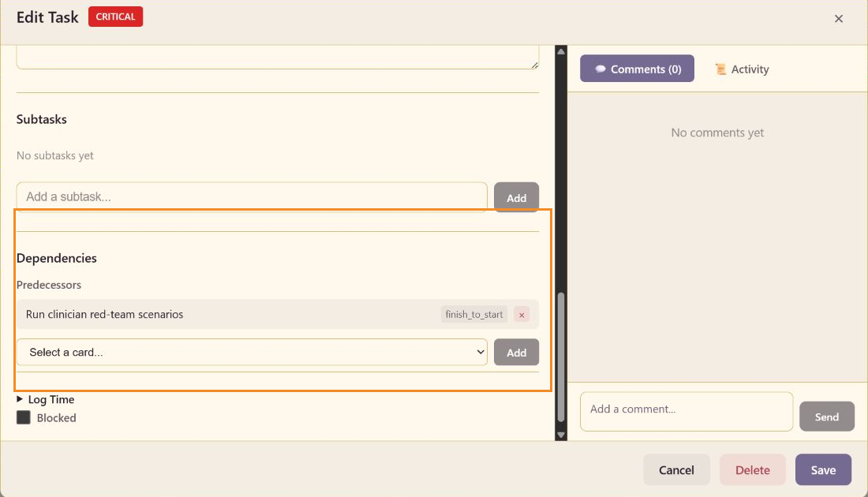Delete this task
This screenshot has height=497, width=868.
point(752,469)
